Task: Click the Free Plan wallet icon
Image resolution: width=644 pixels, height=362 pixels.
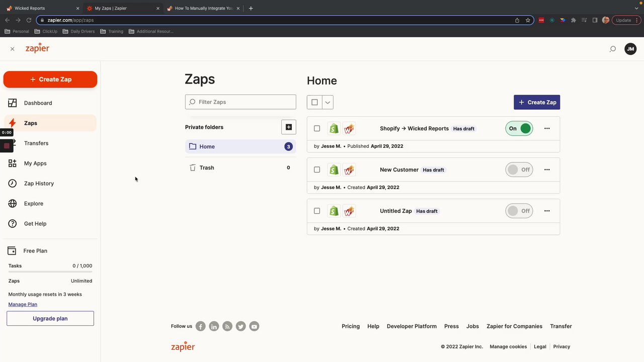Action: 12,251
